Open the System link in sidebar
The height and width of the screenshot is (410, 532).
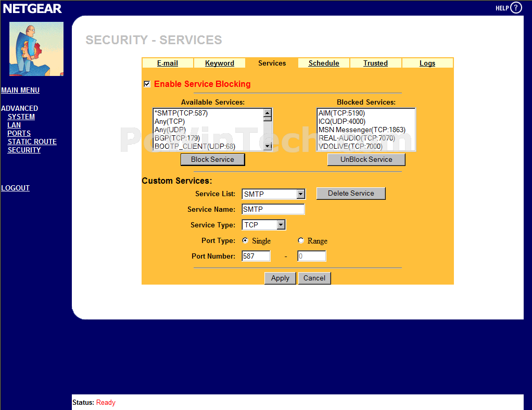(x=21, y=117)
